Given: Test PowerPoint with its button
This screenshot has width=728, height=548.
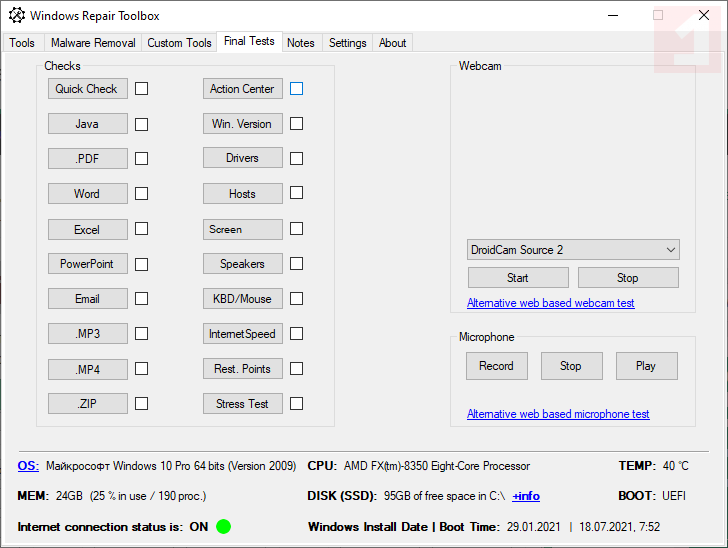Looking at the screenshot, I should click(88, 263).
